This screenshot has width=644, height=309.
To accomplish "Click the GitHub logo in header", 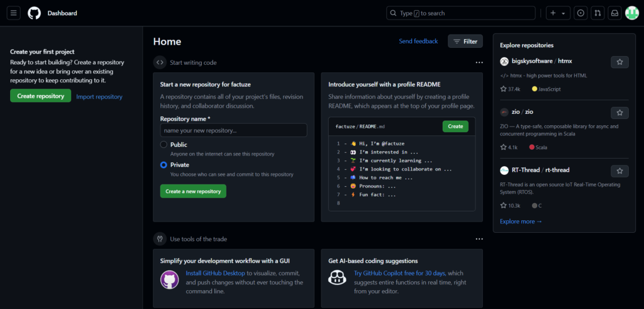I will [x=34, y=13].
